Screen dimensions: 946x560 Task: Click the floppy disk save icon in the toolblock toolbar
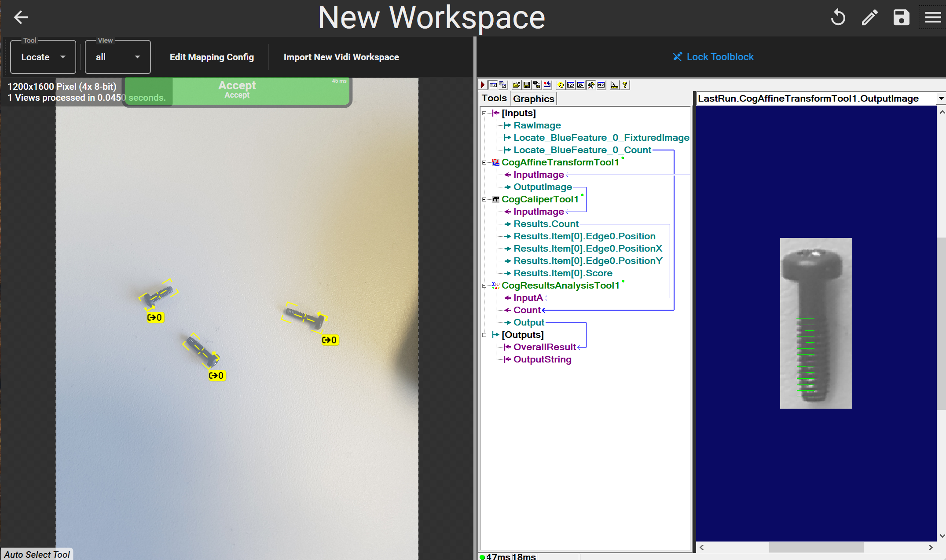(527, 85)
